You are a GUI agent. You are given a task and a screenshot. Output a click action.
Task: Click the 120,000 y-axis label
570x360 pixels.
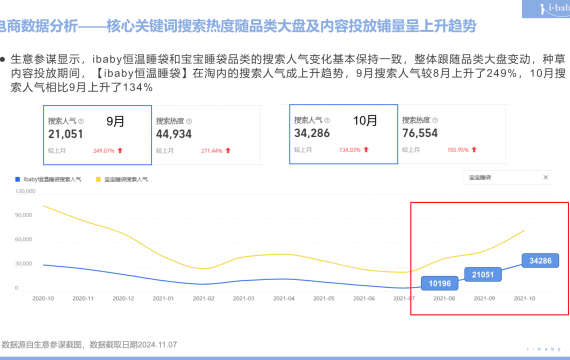click(25, 191)
